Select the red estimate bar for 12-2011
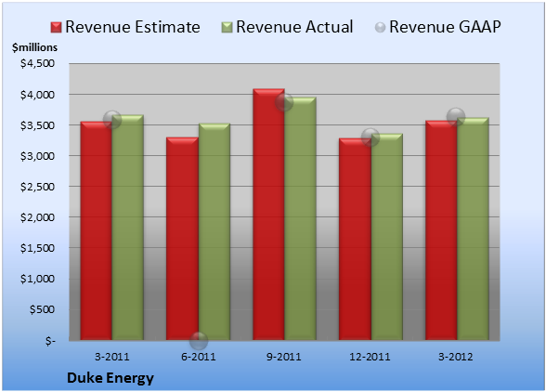Viewport: 546px width, 392px height. point(355,239)
